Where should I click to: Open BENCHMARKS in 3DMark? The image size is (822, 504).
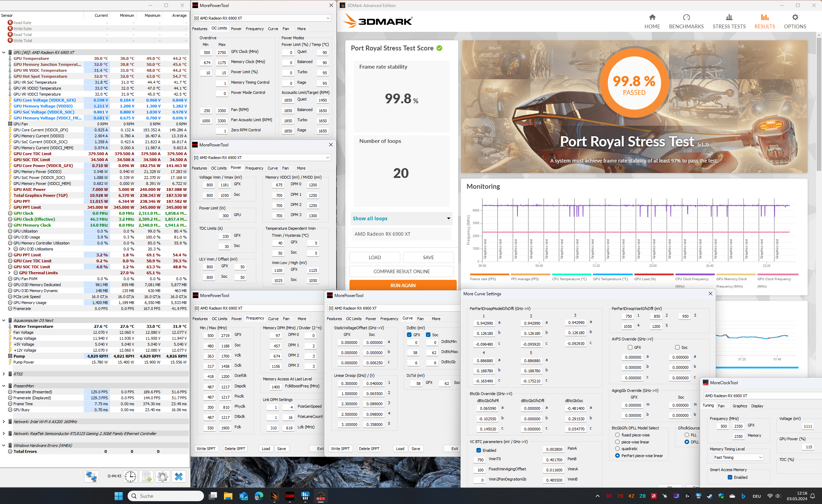pyautogui.click(x=686, y=21)
